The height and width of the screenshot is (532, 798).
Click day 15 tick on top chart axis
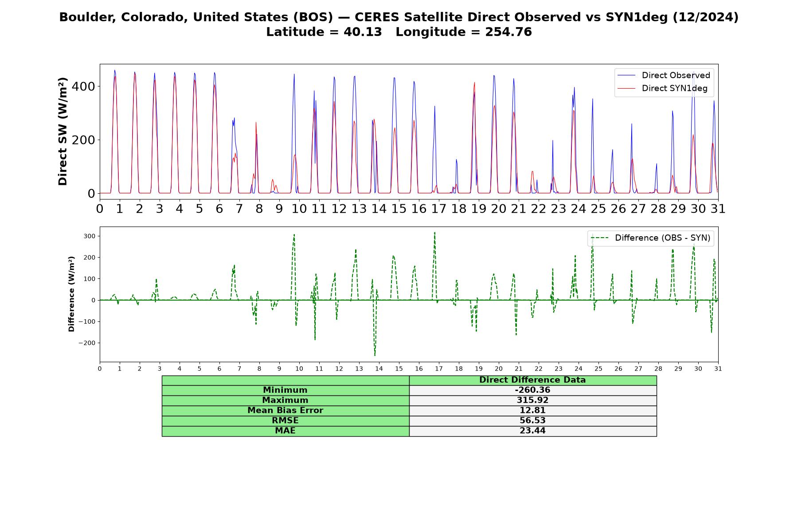click(x=399, y=209)
